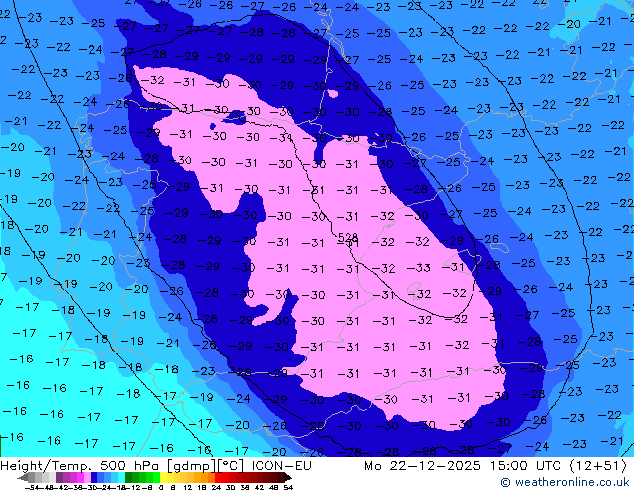Click the 'ICON-EU' model name text

pos(281,466)
